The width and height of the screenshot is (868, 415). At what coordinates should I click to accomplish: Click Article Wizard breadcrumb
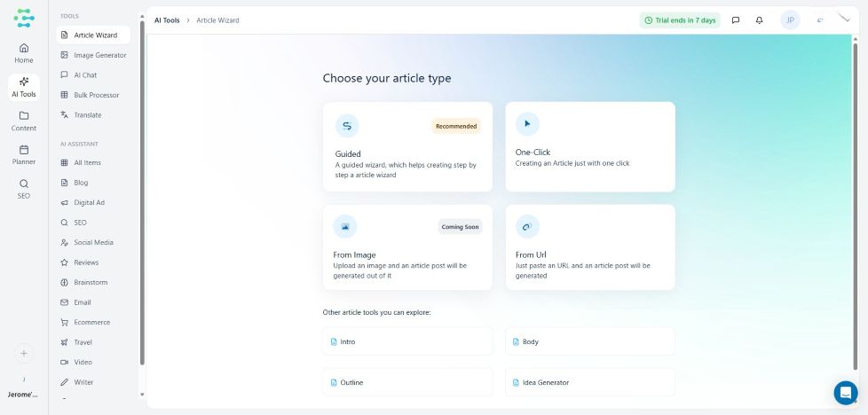pos(217,20)
